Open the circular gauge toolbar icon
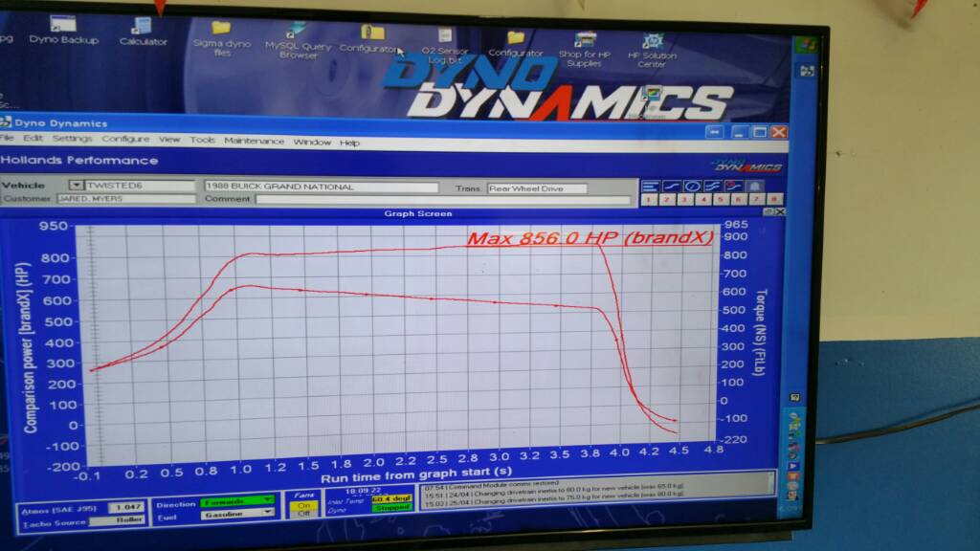Image resolution: width=980 pixels, height=551 pixels. pos(692,187)
